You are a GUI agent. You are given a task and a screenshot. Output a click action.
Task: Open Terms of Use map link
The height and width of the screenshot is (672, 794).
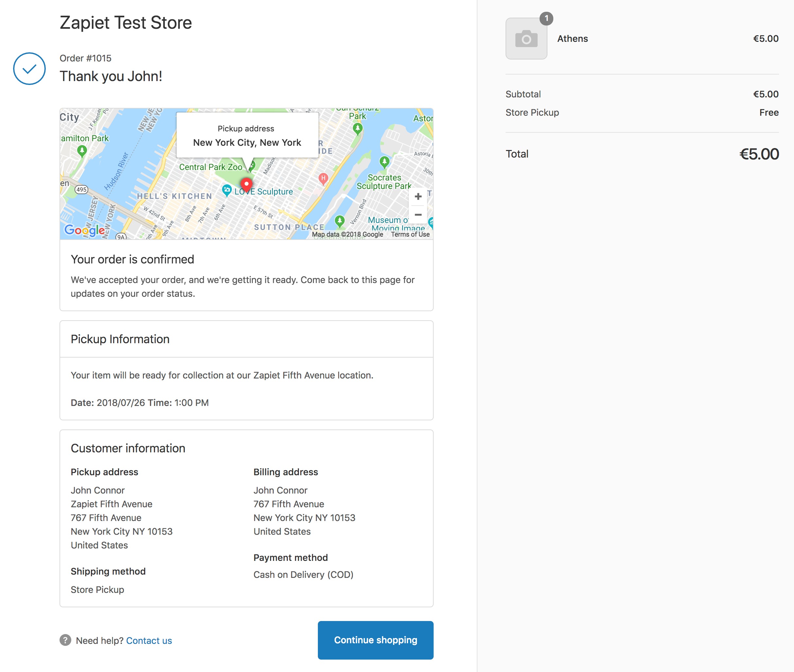pyautogui.click(x=410, y=234)
